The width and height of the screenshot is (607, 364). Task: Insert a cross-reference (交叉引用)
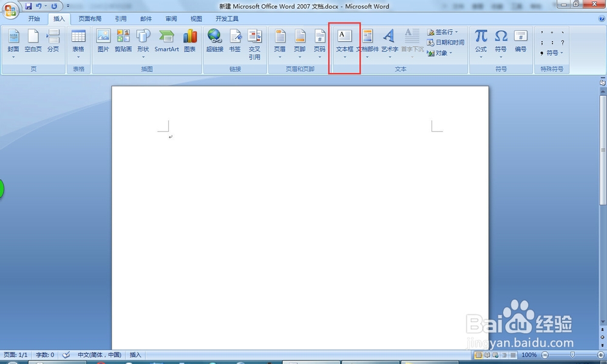tap(254, 44)
